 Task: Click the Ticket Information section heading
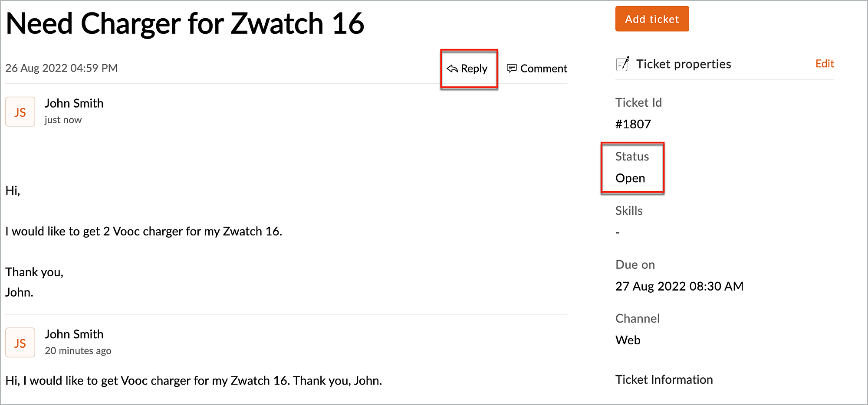click(664, 380)
